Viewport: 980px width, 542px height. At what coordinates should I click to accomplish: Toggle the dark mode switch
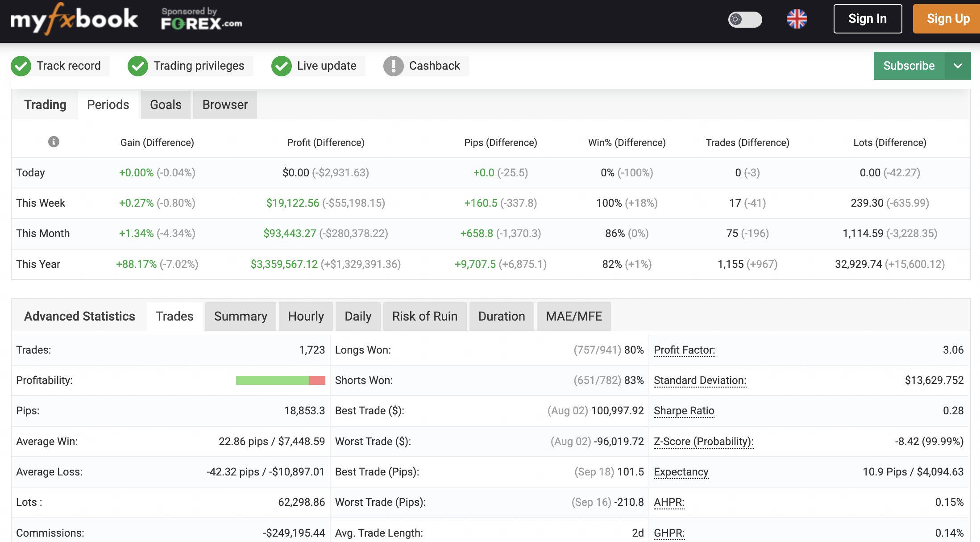click(745, 19)
